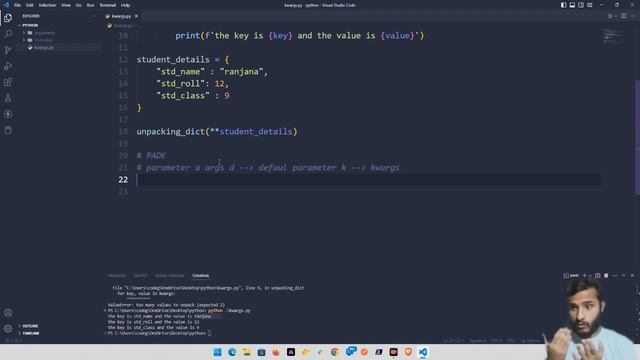
Task: Toggle the Primary Side Bar layout button
Action: pos(563,5)
